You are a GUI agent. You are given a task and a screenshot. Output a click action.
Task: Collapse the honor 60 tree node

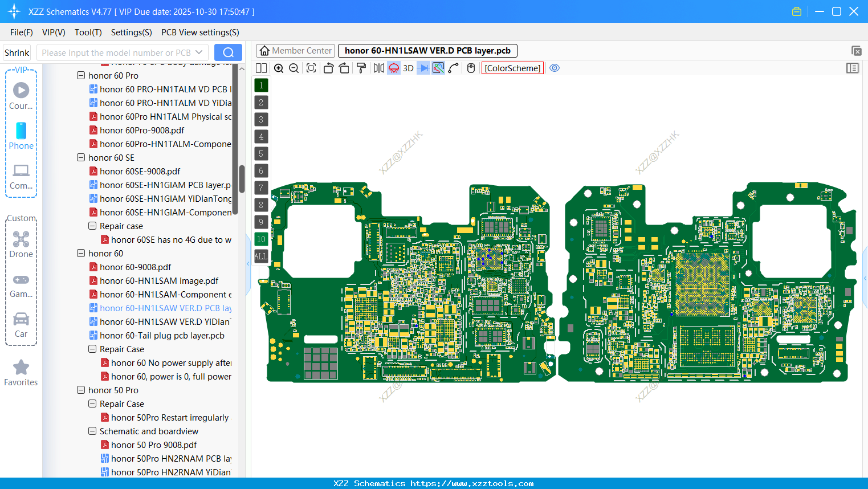click(81, 253)
